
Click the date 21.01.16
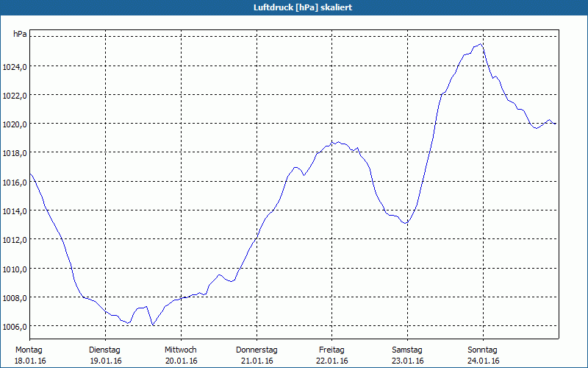[257, 361]
